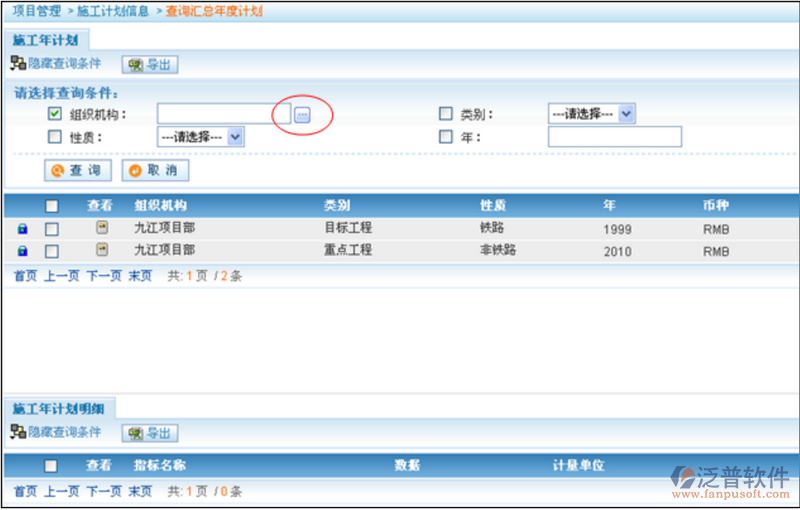Click the 取消 button

(x=155, y=170)
